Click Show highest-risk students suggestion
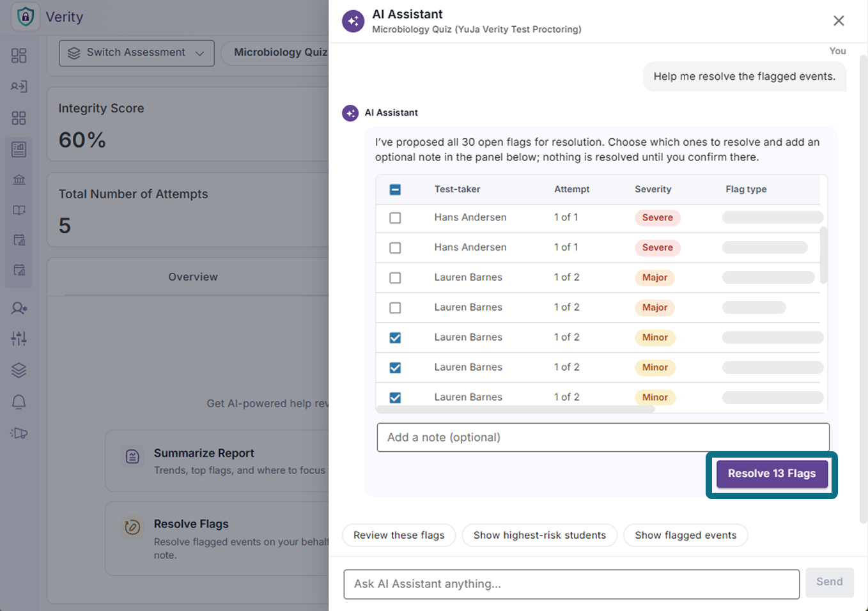This screenshot has width=868, height=611. (539, 536)
